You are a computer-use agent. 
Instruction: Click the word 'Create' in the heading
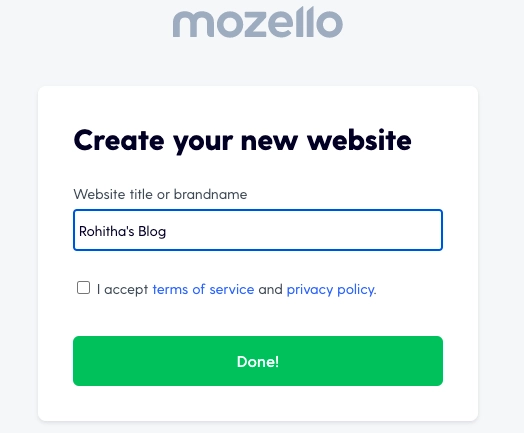pos(119,140)
